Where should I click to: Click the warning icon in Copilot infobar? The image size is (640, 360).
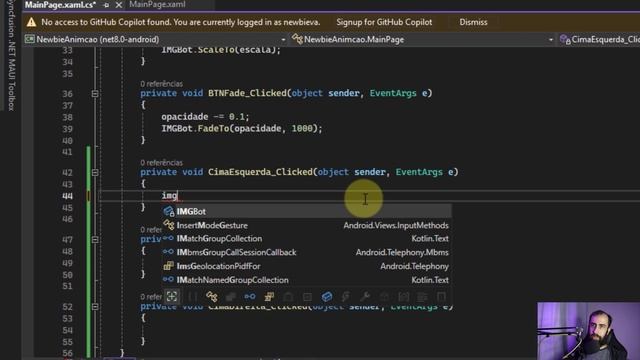click(31, 22)
